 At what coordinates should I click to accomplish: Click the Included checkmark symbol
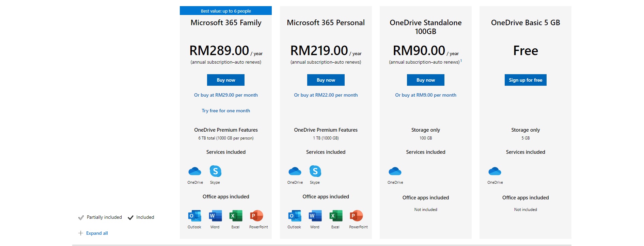coord(130,217)
